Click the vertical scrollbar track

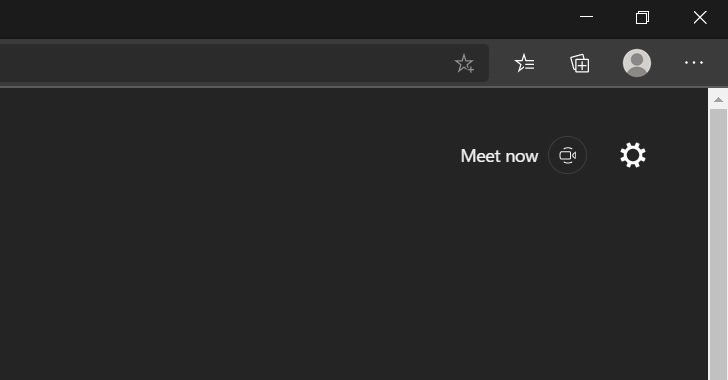click(718, 244)
